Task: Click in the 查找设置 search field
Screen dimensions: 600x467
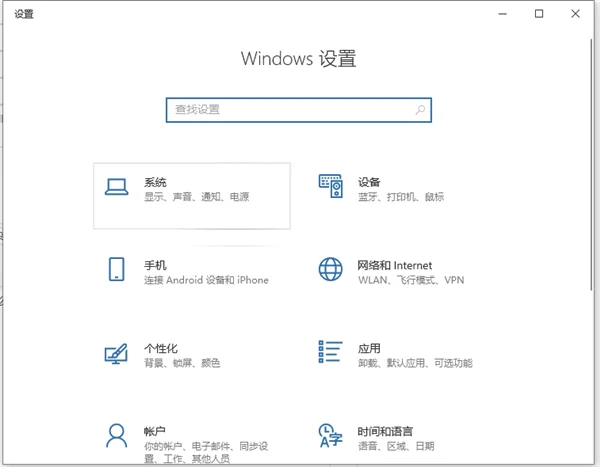Action: point(299,110)
